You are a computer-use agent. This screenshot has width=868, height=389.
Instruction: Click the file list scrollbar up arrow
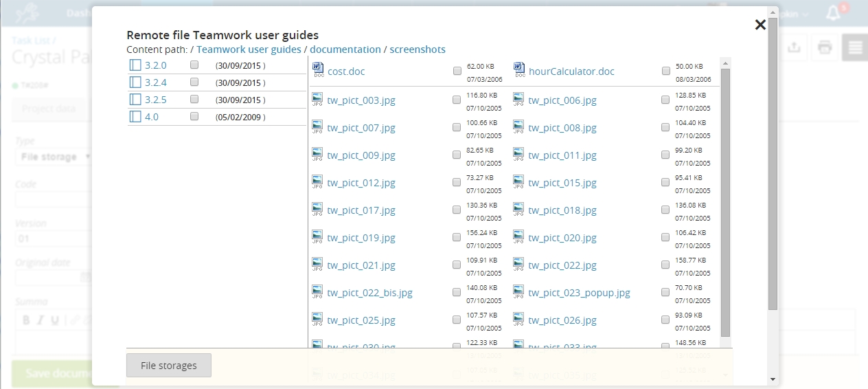click(x=725, y=63)
